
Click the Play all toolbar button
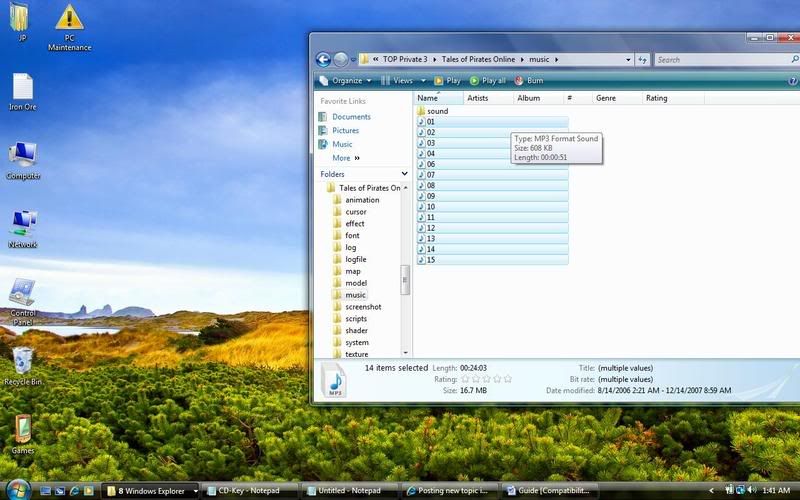click(487, 81)
